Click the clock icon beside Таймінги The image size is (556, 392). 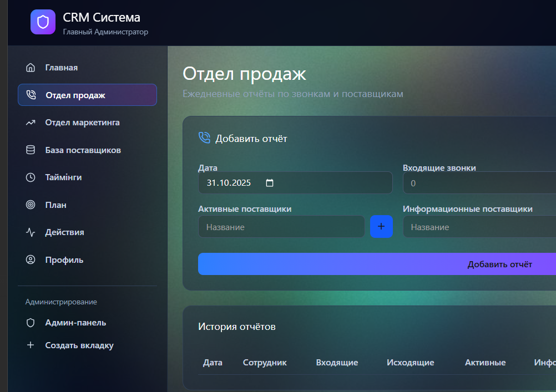point(31,177)
